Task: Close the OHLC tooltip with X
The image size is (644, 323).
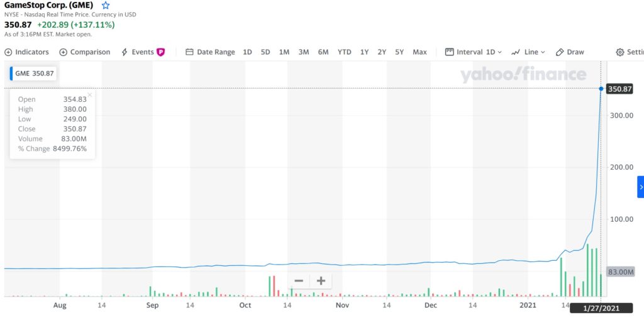Action: 89,95
